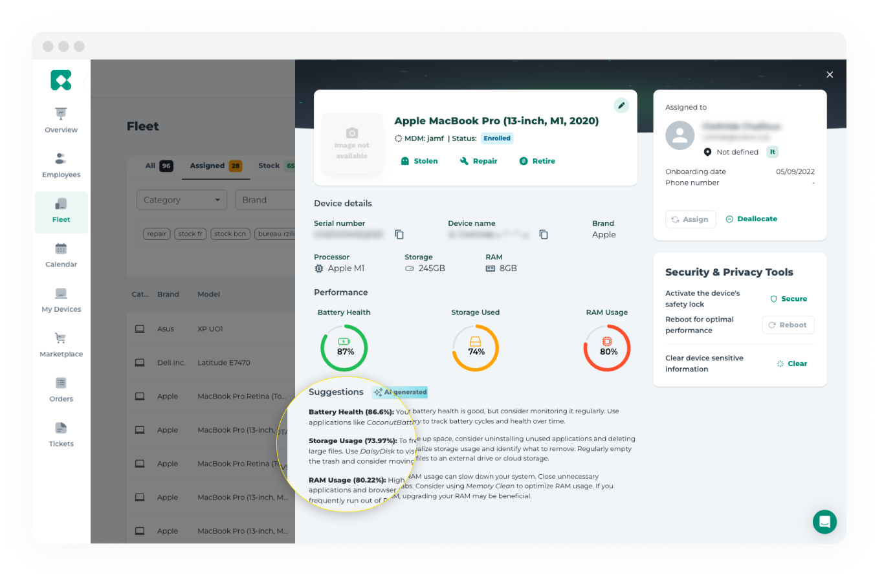Image resolution: width=884 pixels, height=588 pixels.
Task: Activate the Secure safety lock
Action: click(788, 299)
